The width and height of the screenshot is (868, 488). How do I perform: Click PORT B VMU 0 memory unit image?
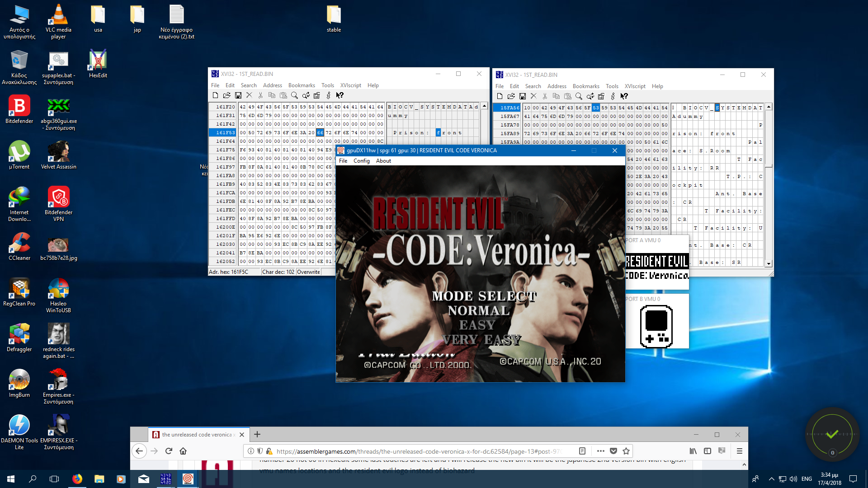656,326
